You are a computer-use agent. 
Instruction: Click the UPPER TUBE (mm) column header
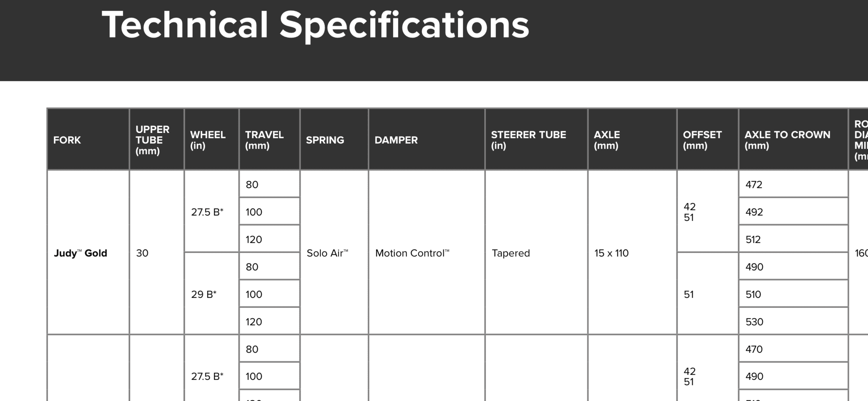coord(157,140)
